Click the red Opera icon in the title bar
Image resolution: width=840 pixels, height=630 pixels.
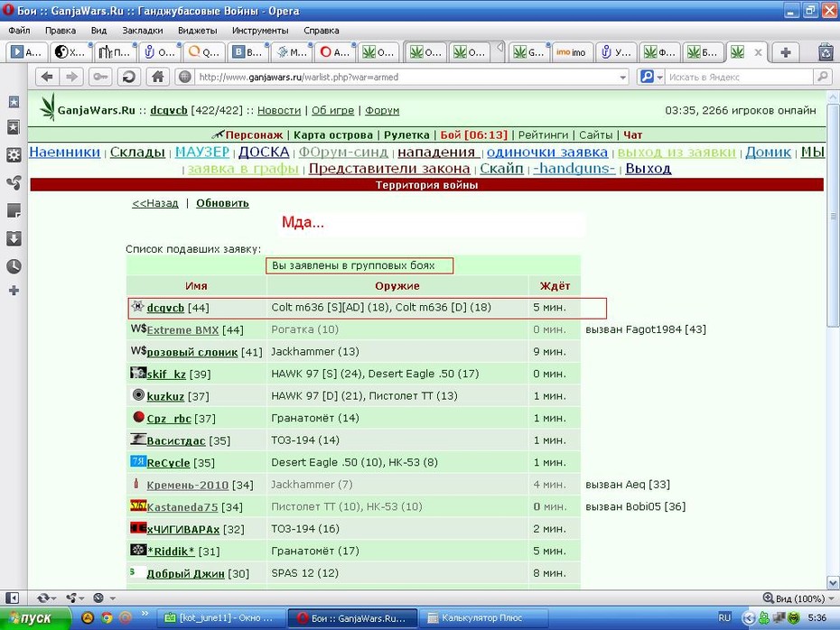pyautogui.click(x=7, y=10)
